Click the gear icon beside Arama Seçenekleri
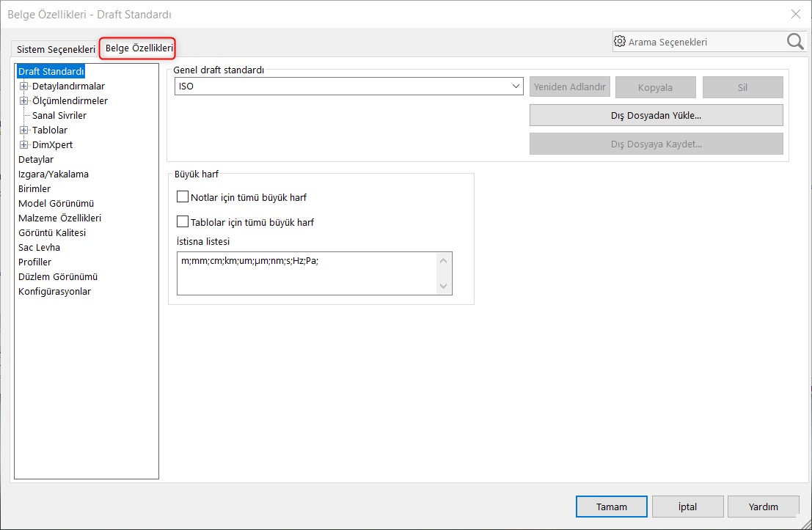The image size is (812, 530). (620, 41)
